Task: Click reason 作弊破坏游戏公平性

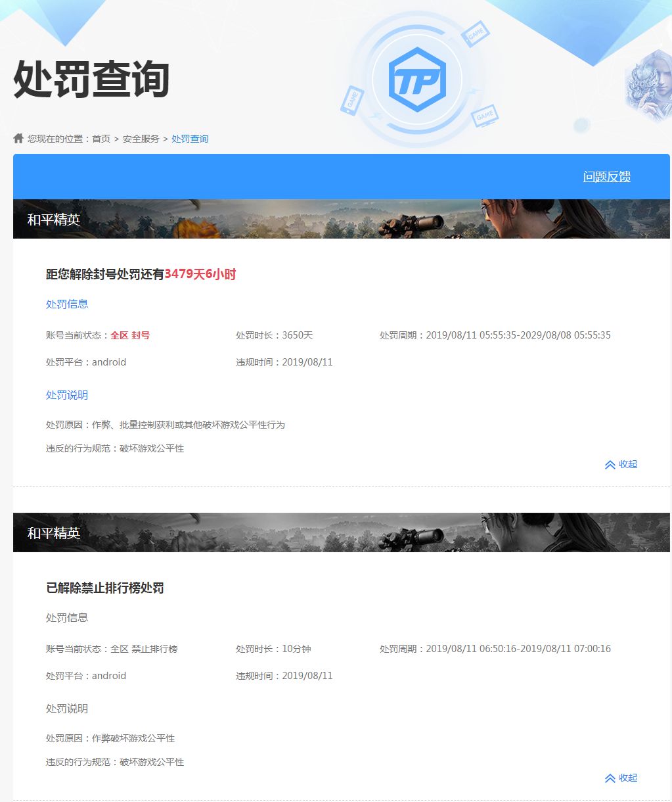Action: pos(133,738)
